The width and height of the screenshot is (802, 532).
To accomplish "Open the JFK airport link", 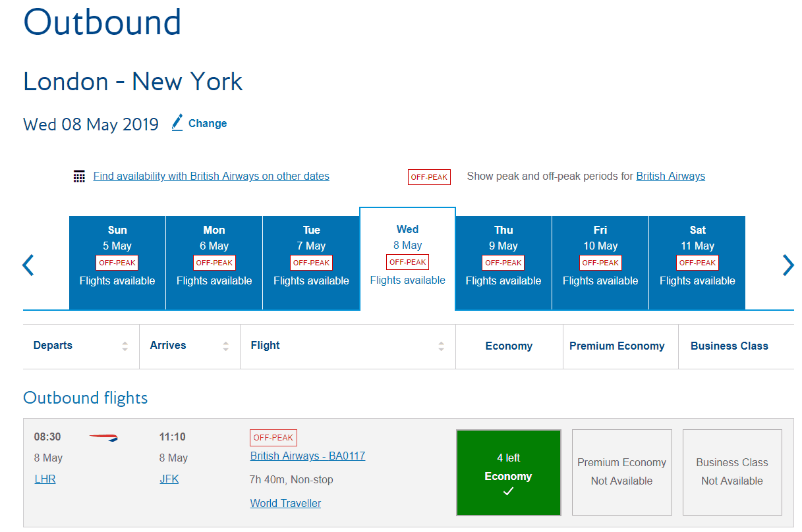I will point(169,479).
